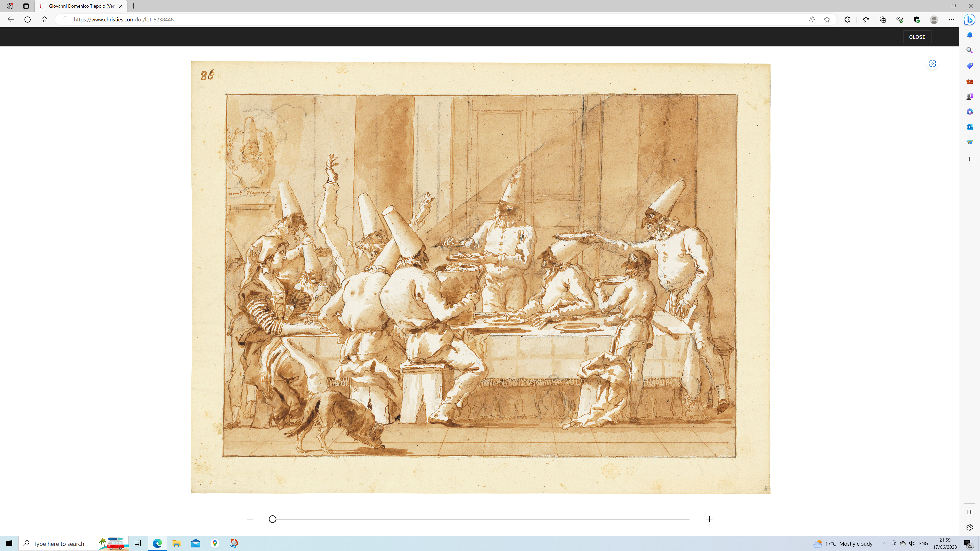Open sidebar Drop paper plane icon
Viewport: 980px width, 551px height.
pyautogui.click(x=969, y=142)
